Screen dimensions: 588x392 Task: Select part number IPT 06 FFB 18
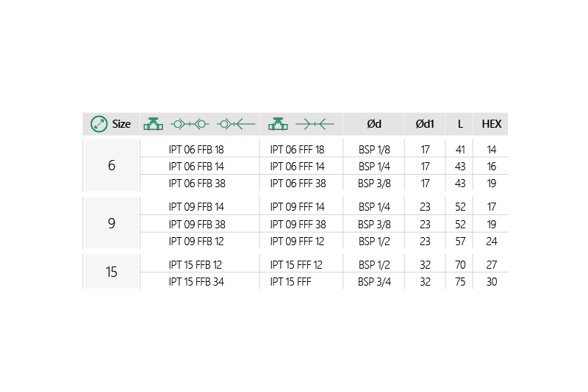196,149
